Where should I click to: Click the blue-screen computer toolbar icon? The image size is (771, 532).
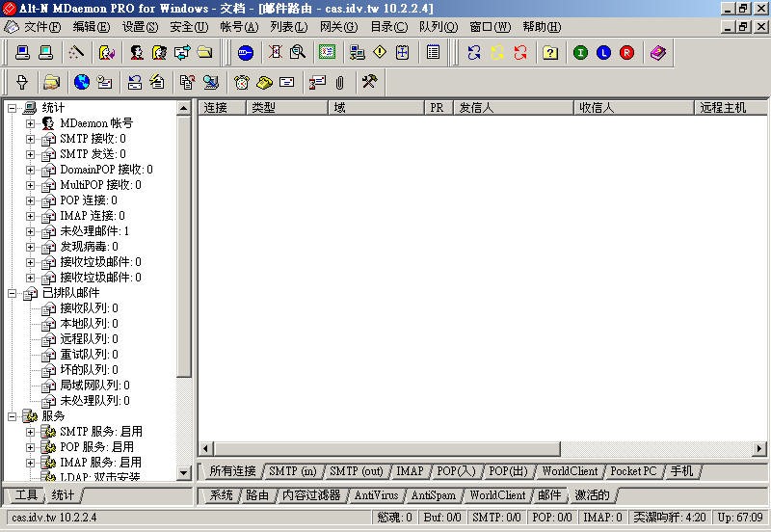22,52
